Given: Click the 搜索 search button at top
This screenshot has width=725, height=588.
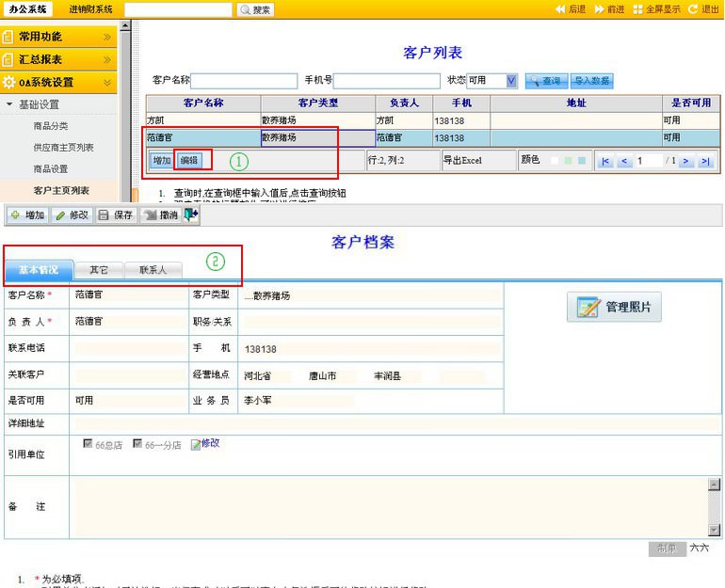Looking at the screenshot, I should pos(255,9).
